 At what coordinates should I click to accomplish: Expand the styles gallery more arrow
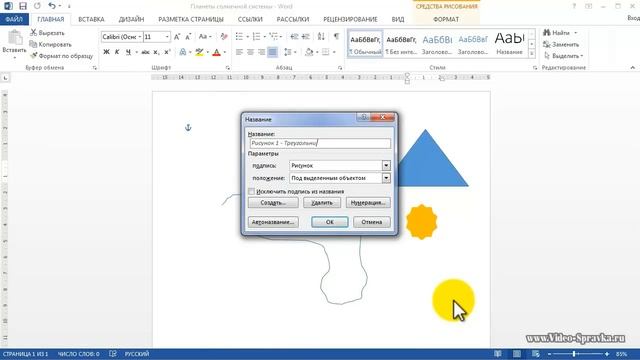point(531,53)
